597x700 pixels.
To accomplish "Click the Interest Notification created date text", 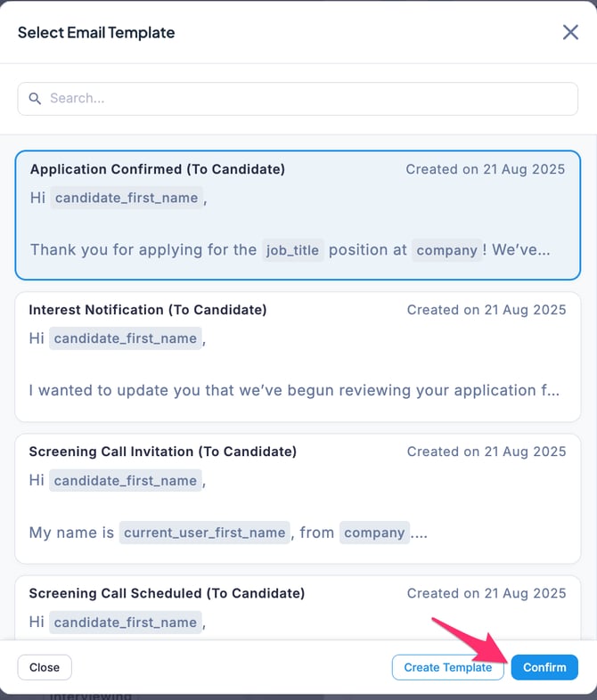I will 487,310.
